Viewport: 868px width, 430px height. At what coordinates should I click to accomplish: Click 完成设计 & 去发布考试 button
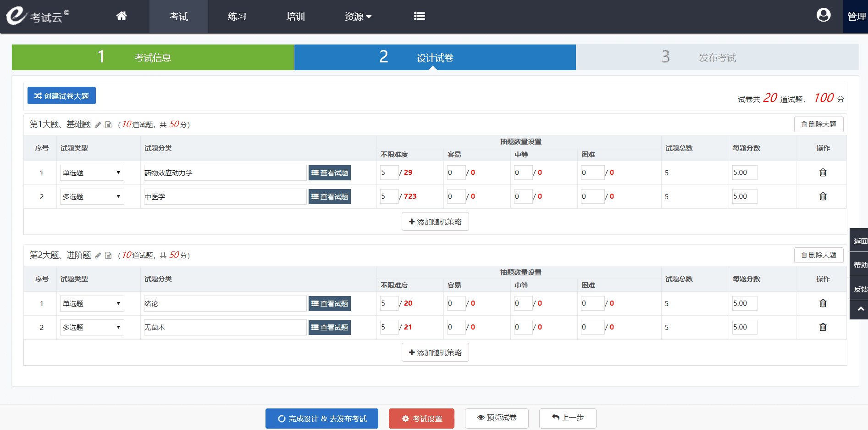[321, 419]
